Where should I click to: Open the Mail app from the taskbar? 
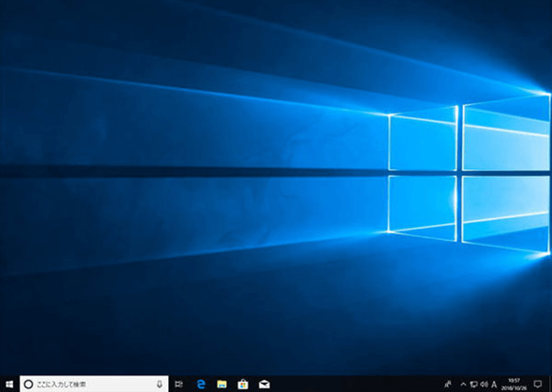point(264,384)
